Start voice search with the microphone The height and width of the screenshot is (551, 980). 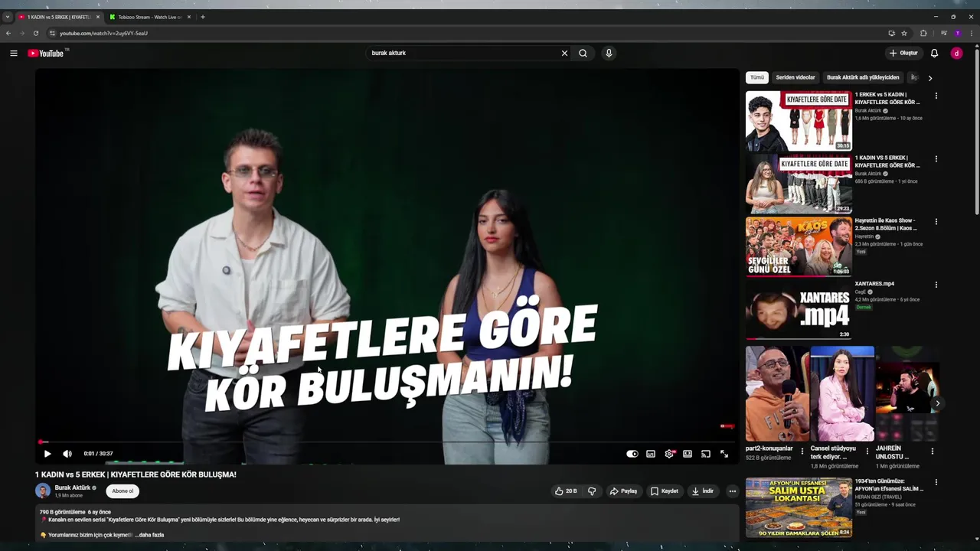(609, 53)
